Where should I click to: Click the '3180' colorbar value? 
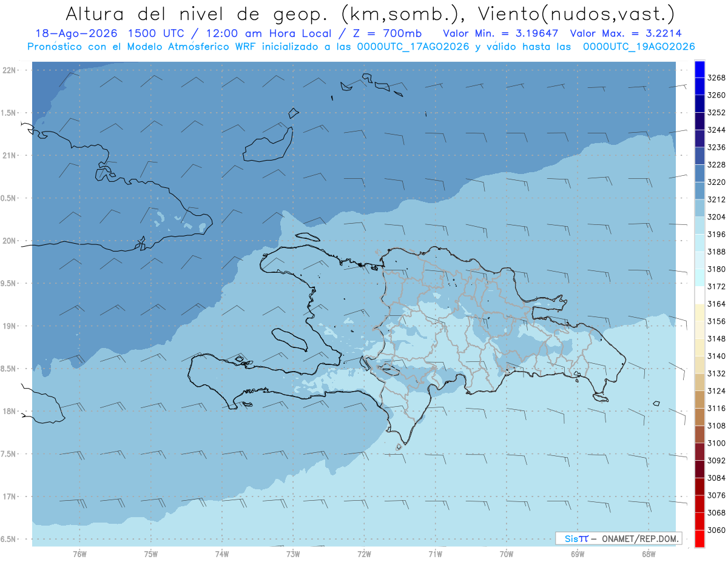click(x=716, y=269)
